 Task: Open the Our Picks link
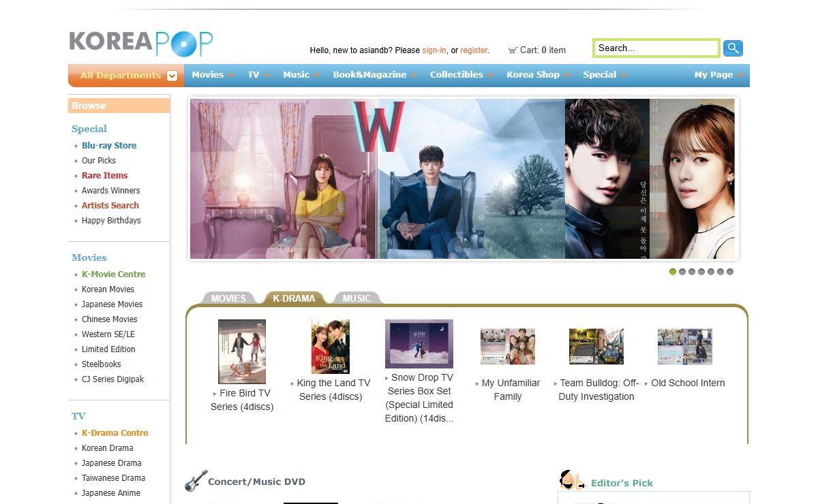click(99, 161)
